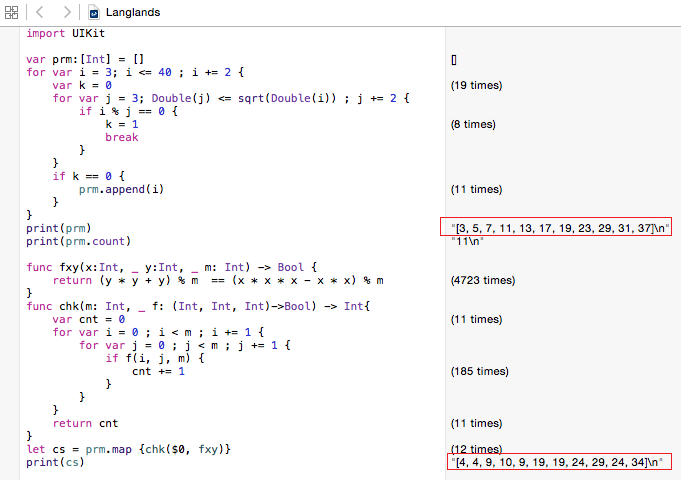681x480 pixels.
Task: Open the Langlands breadcrumb in jump bar
Action: tap(131, 13)
